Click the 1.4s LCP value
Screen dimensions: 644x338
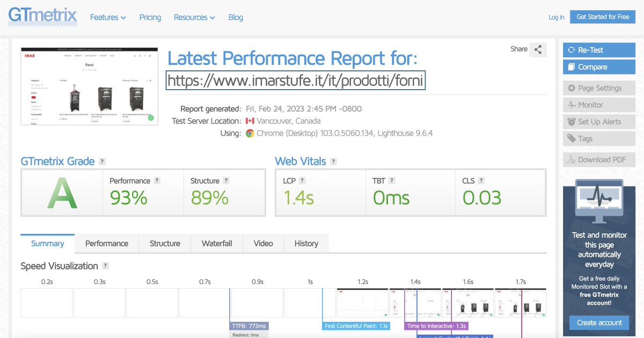click(298, 198)
